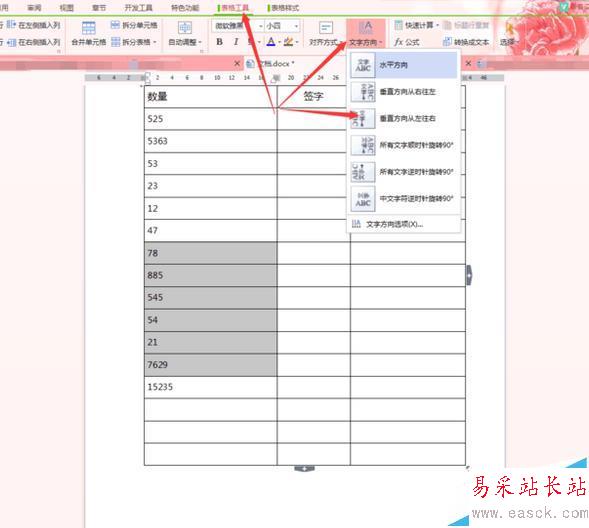Switch to the 审阅 review tab
The width and height of the screenshot is (589, 528).
(34, 8)
